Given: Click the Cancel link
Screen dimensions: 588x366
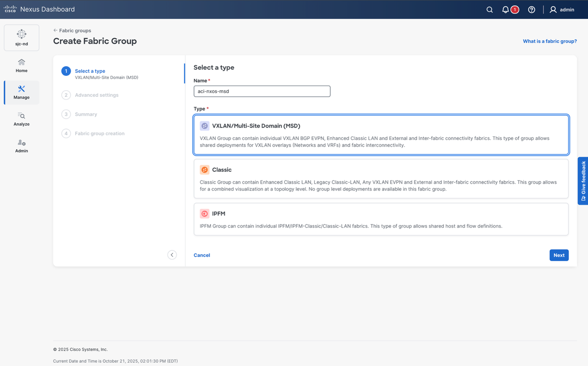Looking at the screenshot, I should [x=202, y=255].
